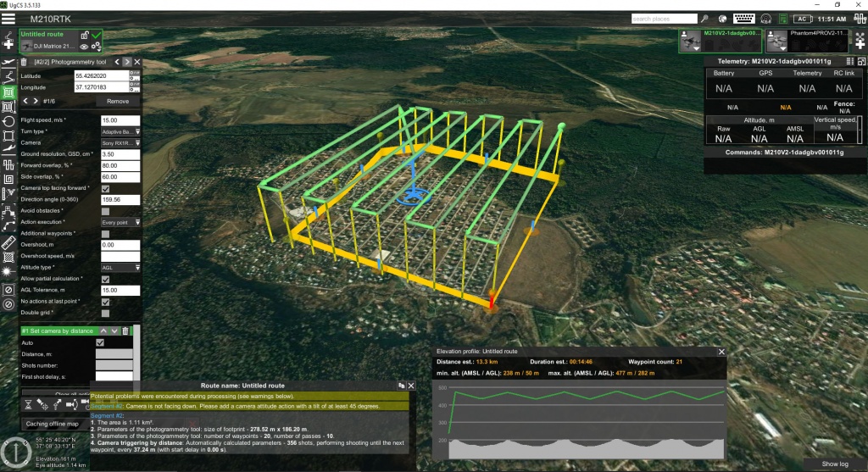Uncheck Camera top facing forward
Viewport: 868px width, 472px height.
click(105, 188)
